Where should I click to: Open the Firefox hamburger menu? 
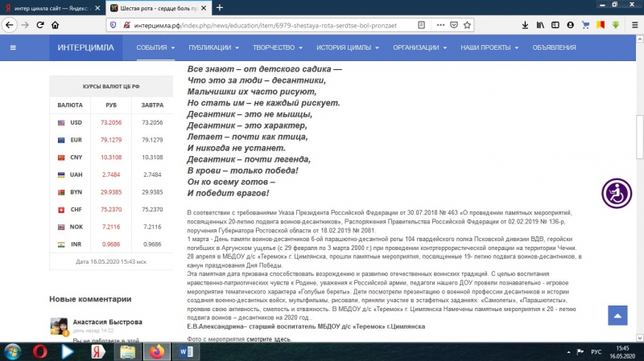(634, 25)
